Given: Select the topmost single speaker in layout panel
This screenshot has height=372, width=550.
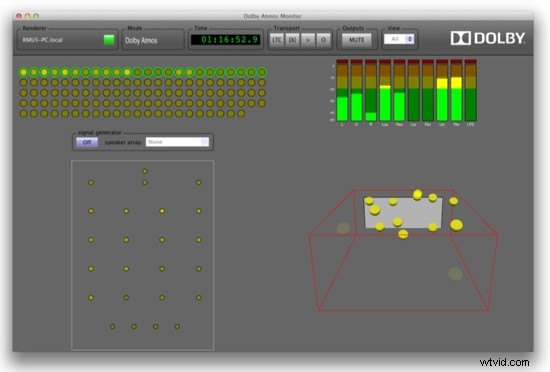Looking at the screenshot, I should click(x=145, y=171).
